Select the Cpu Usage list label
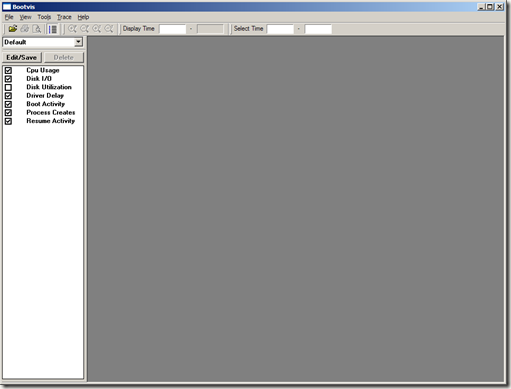 point(43,70)
